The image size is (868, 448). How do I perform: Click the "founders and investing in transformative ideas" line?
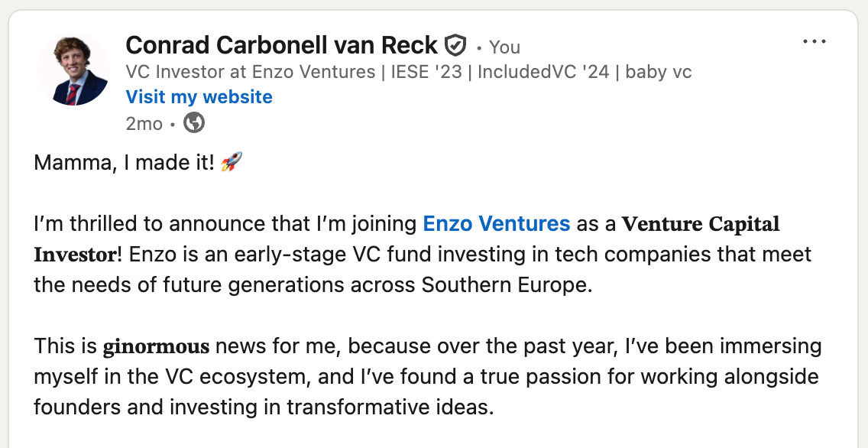(x=264, y=407)
